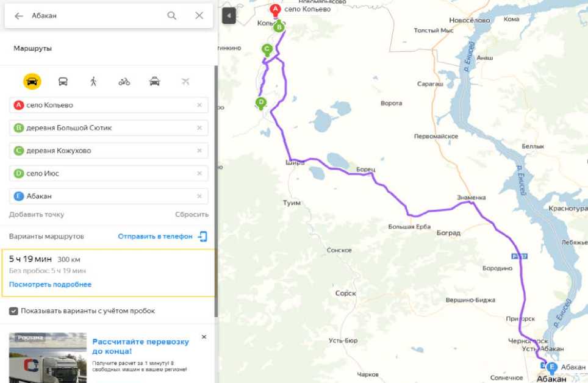Click 'Добавить точку' link
The width and height of the screenshot is (588, 383).
coord(37,215)
